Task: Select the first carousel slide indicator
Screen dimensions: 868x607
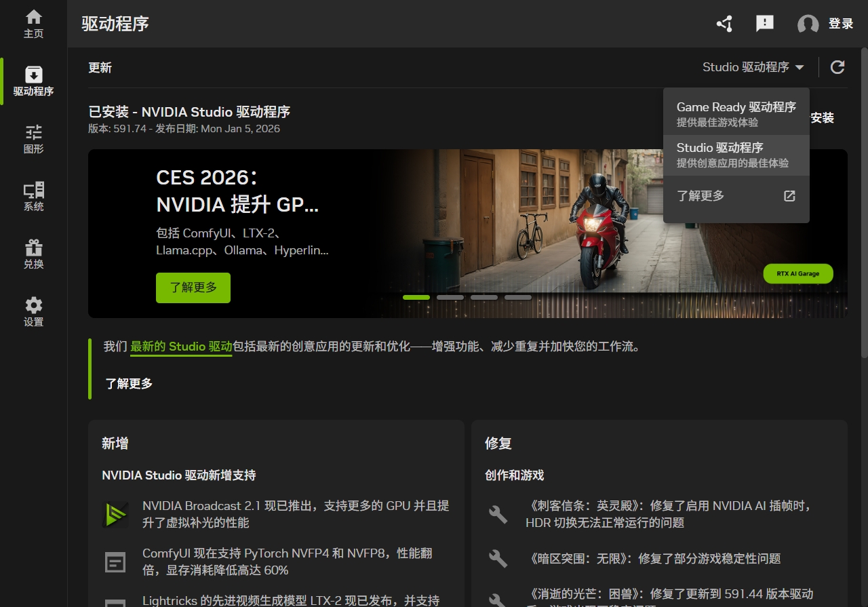Action: 416,297
